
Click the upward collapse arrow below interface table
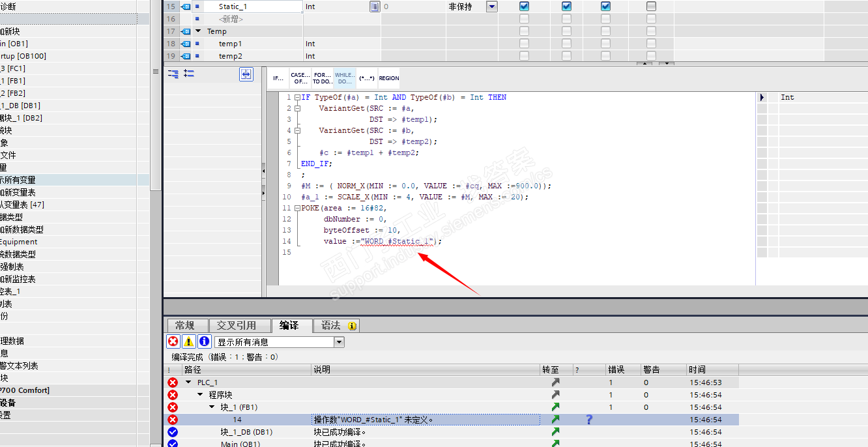[644, 63]
